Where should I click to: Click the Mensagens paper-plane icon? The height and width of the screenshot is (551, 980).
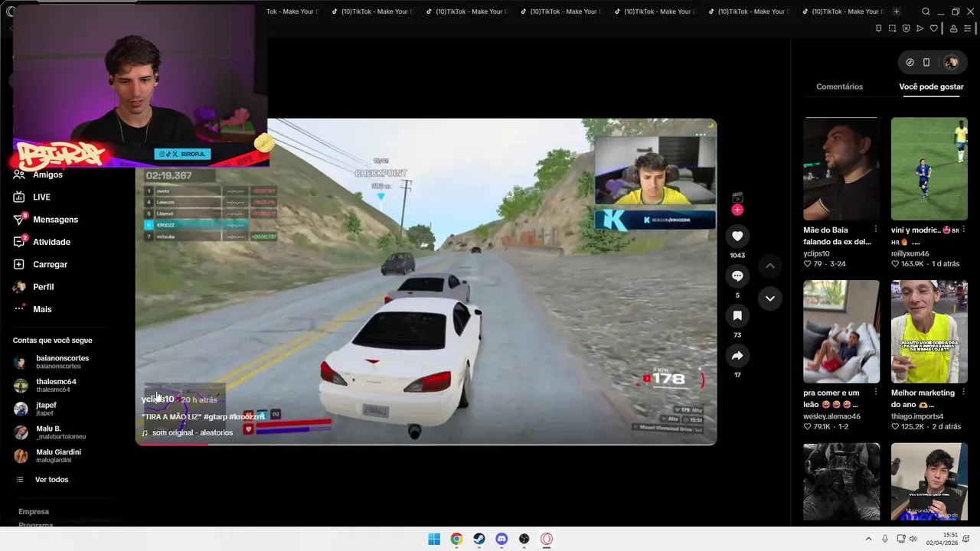pos(19,220)
